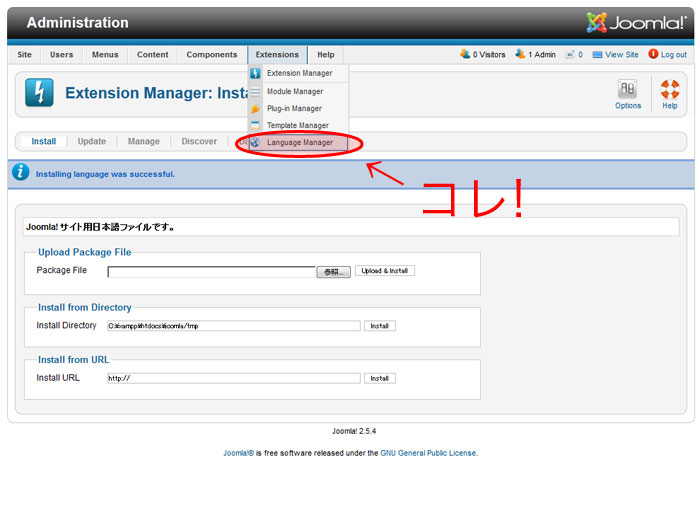
Task: Select Module Manager in the dropdown
Action: [297, 91]
